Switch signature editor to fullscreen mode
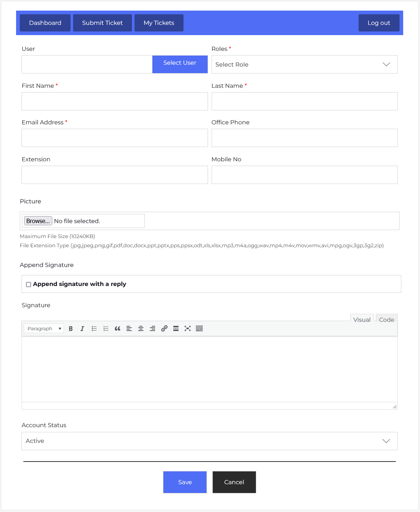This screenshot has width=420, height=512. [188, 328]
